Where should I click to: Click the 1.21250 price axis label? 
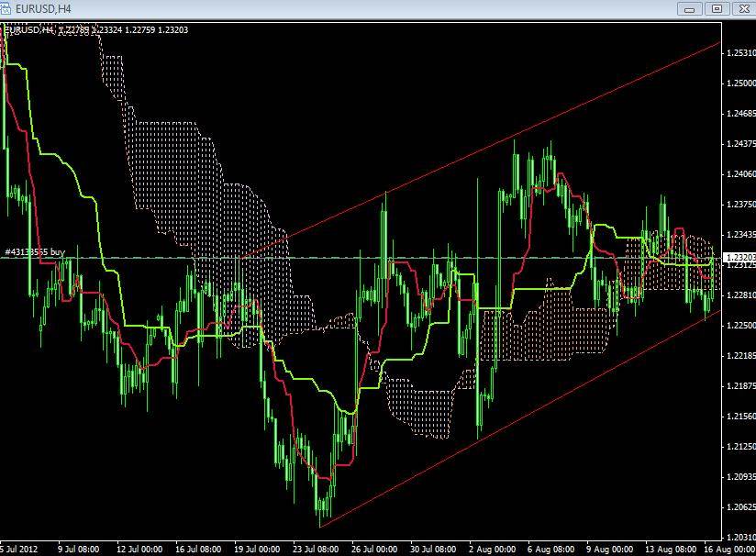tap(741, 447)
